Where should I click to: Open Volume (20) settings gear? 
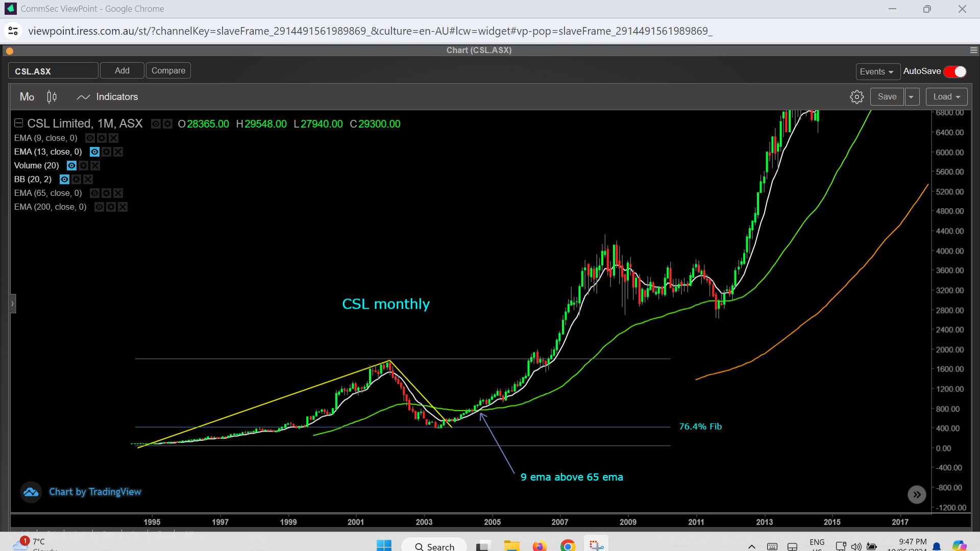(84, 165)
